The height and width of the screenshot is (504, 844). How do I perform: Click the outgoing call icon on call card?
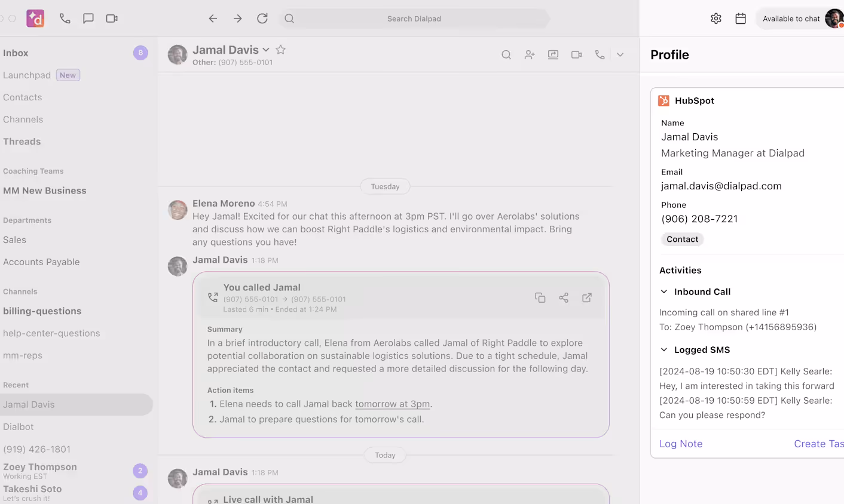tap(213, 297)
